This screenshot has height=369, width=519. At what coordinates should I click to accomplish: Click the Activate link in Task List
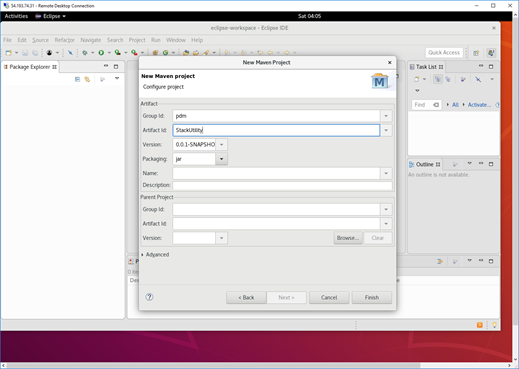click(479, 105)
